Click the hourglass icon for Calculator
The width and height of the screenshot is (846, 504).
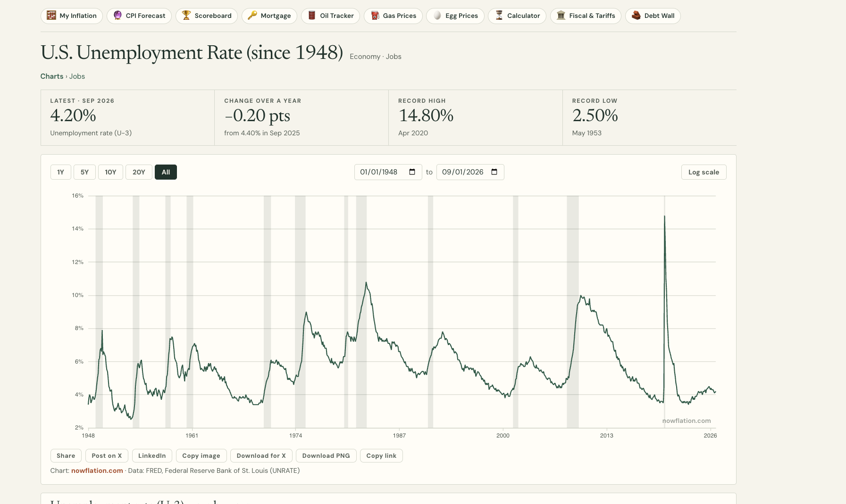click(x=499, y=16)
